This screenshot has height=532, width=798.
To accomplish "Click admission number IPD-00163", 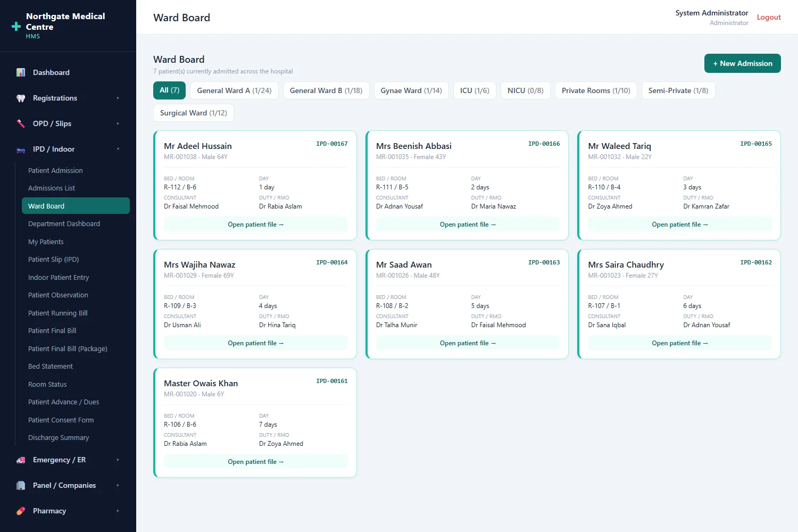I will point(544,262).
